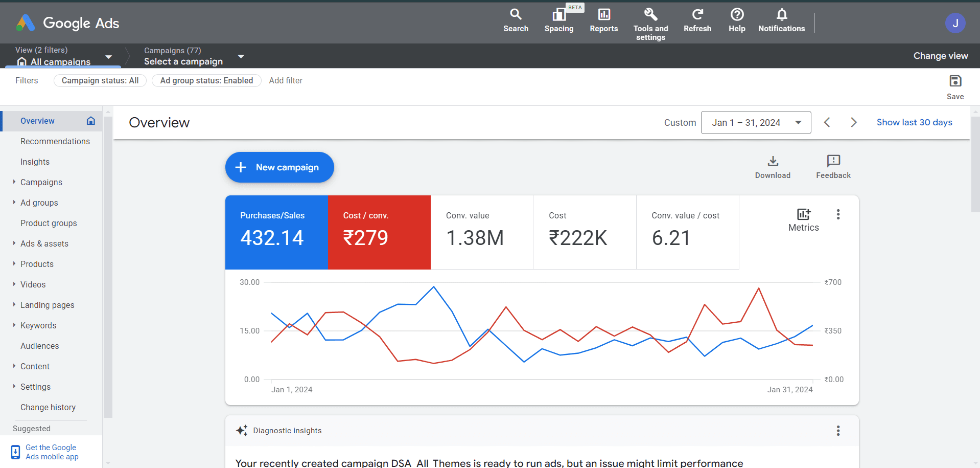The image size is (980, 468).
Task: Click the profile avatar J
Action: [x=955, y=23]
